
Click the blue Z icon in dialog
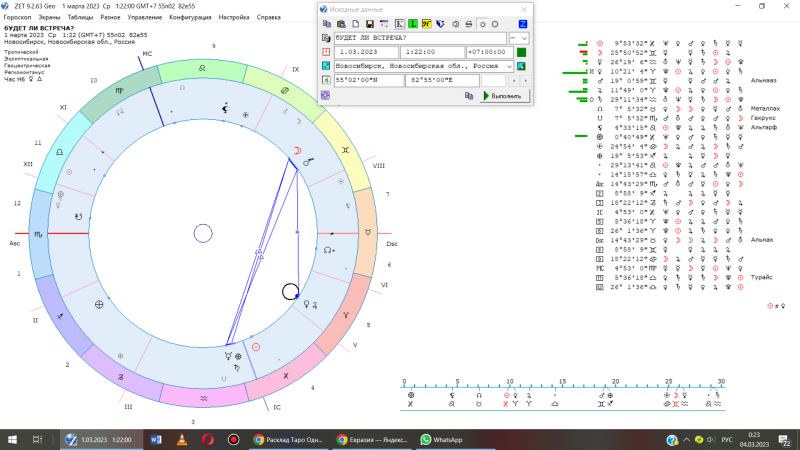(522, 23)
